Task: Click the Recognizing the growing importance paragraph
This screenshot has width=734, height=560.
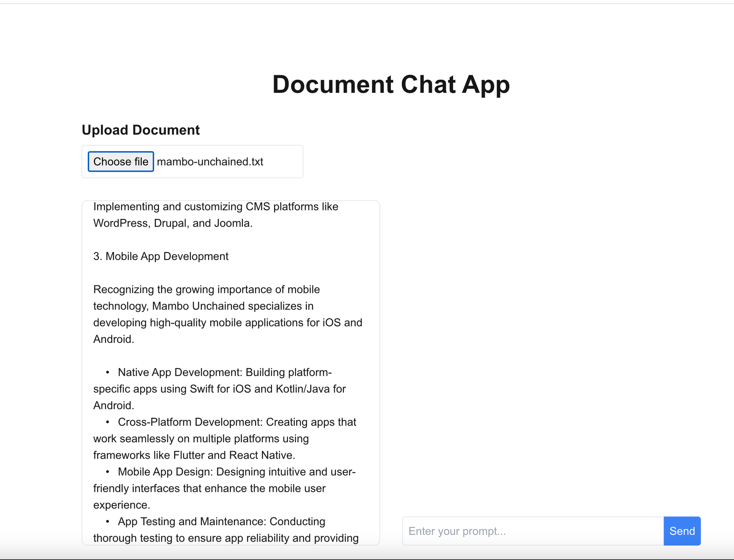Action: coord(206,289)
